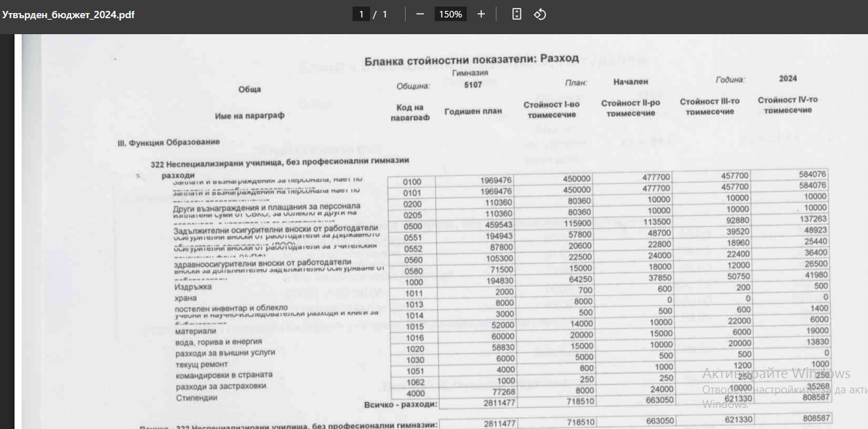The width and height of the screenshot is (868, 429).
Task: Click the Име на параграф header
Action: (249, 116)
